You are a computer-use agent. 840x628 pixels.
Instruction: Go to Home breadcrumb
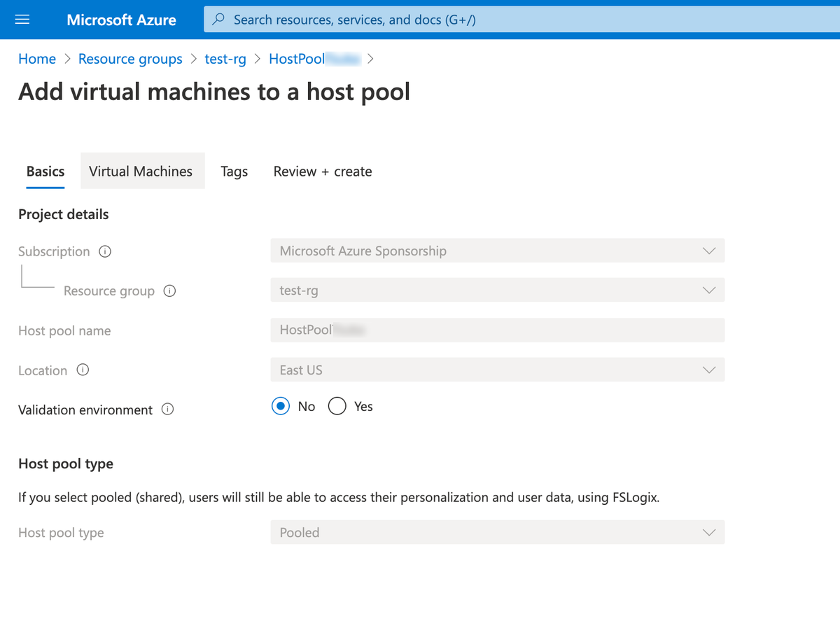[37, 59]
